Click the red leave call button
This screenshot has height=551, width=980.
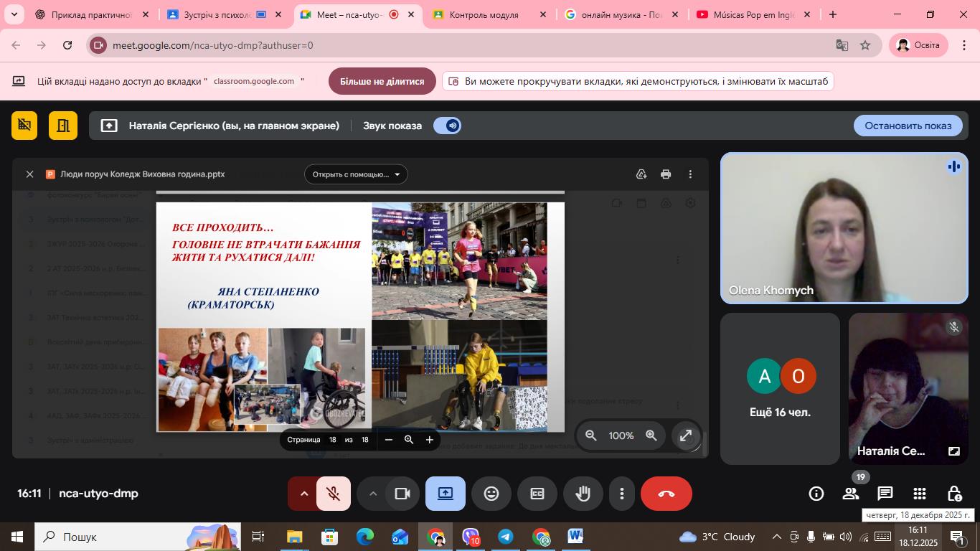click(x=666, y=494)
